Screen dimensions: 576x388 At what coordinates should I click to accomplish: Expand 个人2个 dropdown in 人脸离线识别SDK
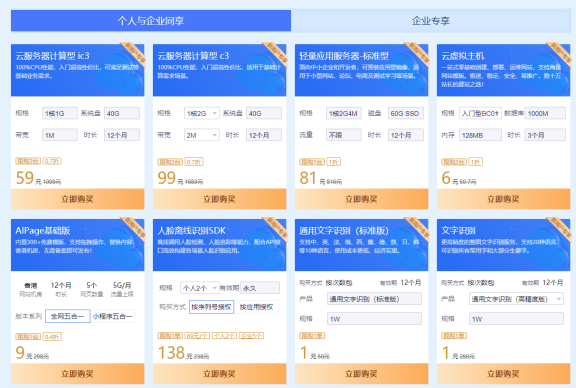pyautogui.click(x=199, y=288)
